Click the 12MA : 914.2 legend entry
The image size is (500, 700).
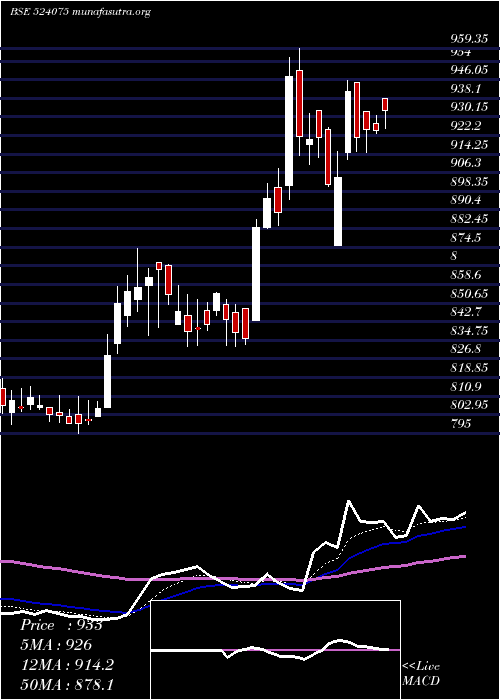(67, 665)
